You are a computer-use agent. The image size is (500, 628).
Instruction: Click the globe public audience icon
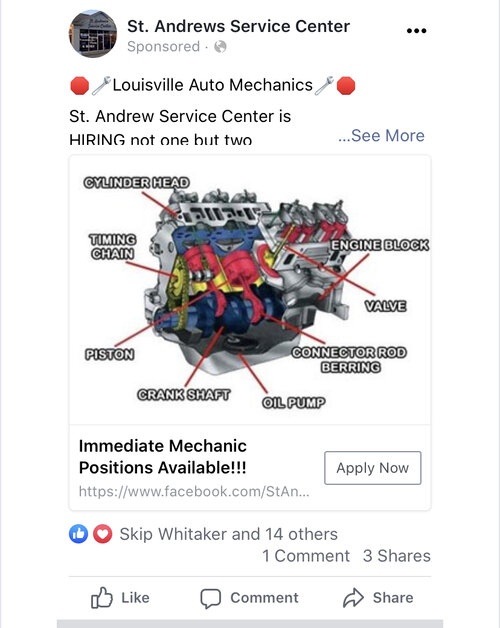point(220,47)
